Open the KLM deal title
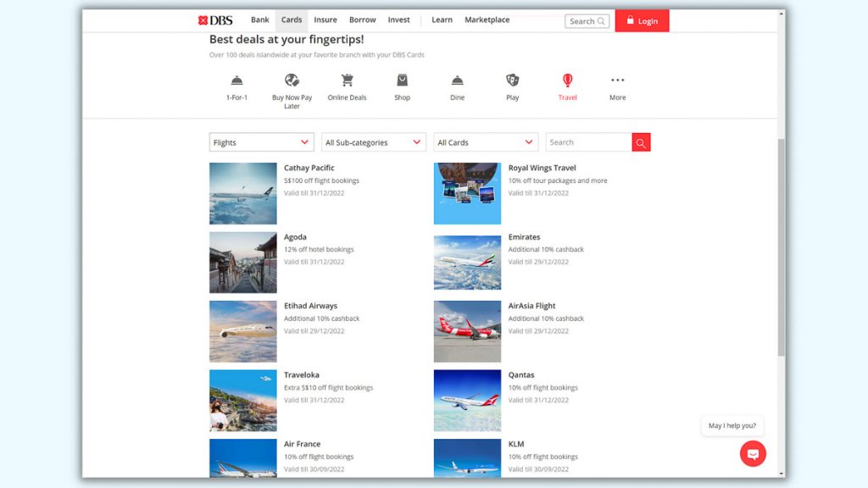This screenshot has height=488, width=868. [516, 444]
